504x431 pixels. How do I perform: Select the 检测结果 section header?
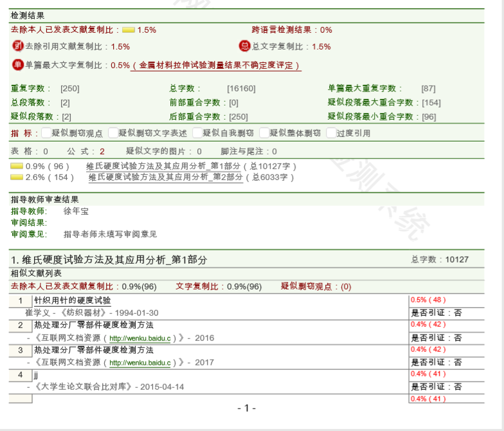click(x=28, y=15)
